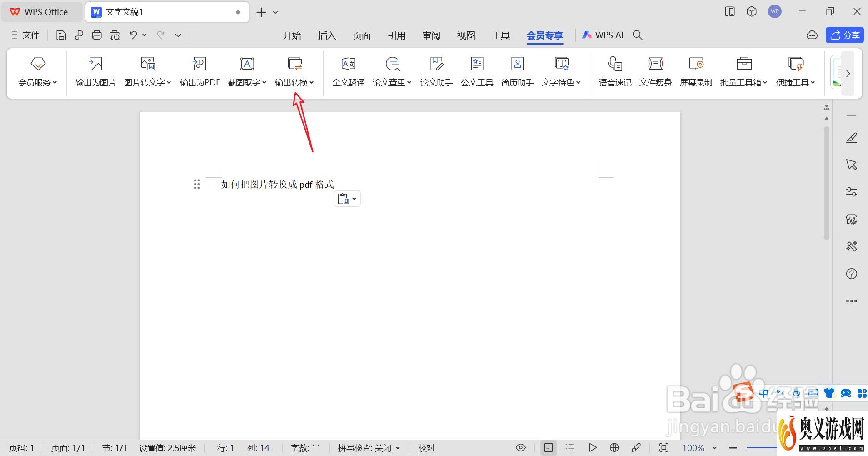The height and width of the screenshot is (456, 868).
Task: Toggle eye protection mode in status bar
Action: [521, 448]
